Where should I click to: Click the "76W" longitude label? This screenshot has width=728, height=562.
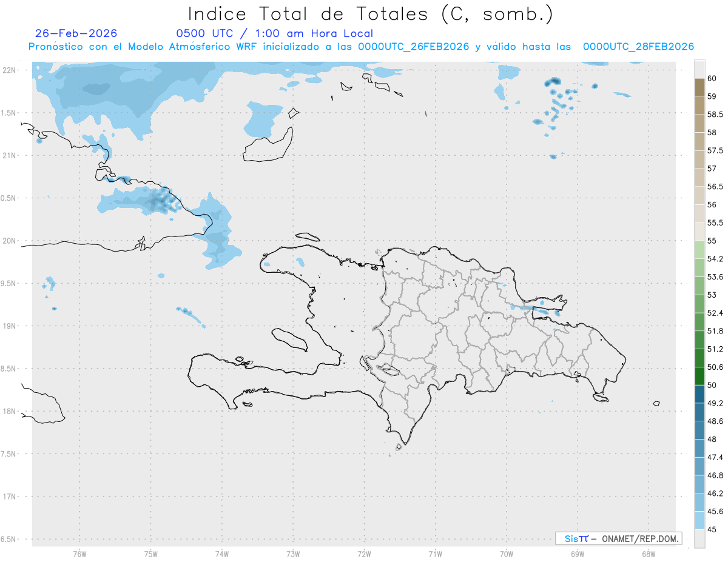coord(79,554)
